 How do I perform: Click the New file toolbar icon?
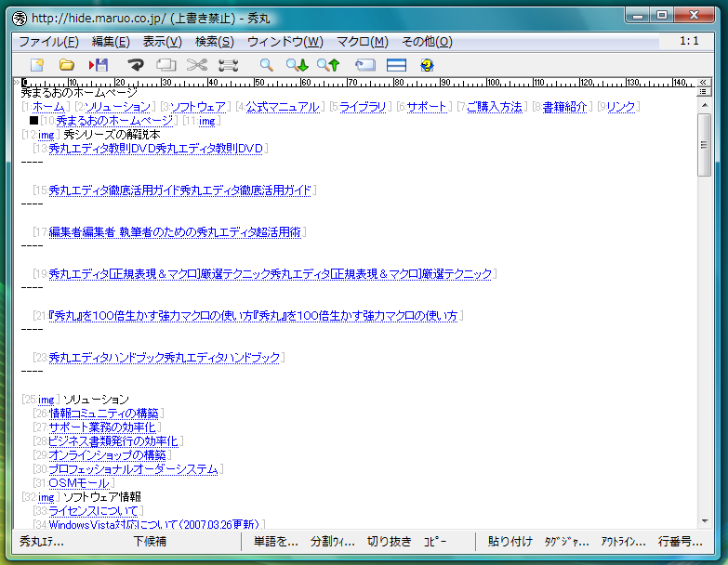[x=37, y=65]
